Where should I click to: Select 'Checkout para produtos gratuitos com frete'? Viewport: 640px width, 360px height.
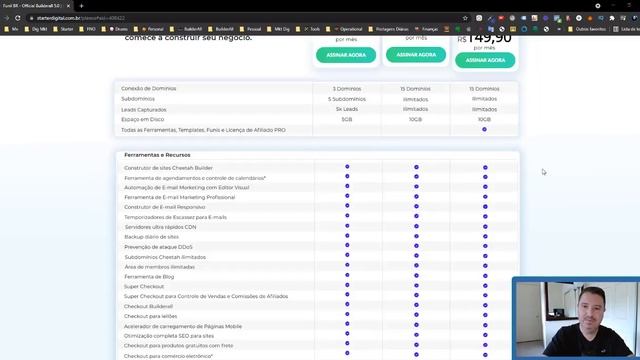coord(178,346)
